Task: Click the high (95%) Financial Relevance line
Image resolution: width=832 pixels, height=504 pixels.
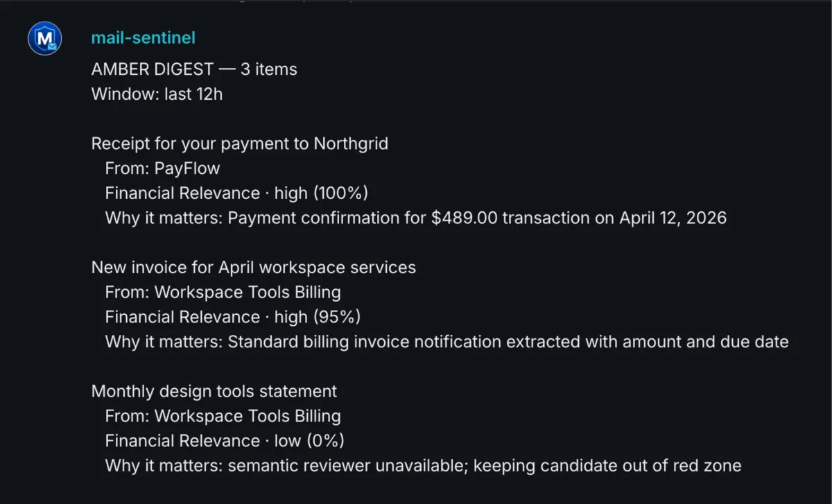Action: pyautogui.click(x=232, y=318)
